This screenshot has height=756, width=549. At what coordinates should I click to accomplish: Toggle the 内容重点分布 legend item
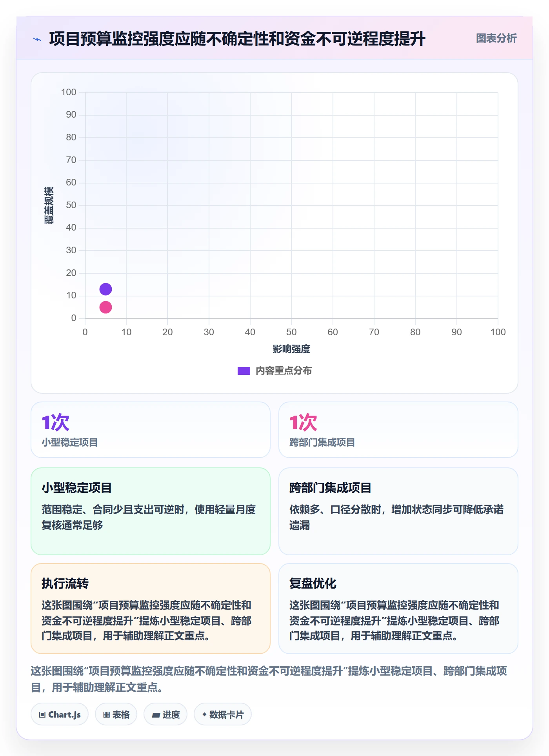[x=274, y=371]
